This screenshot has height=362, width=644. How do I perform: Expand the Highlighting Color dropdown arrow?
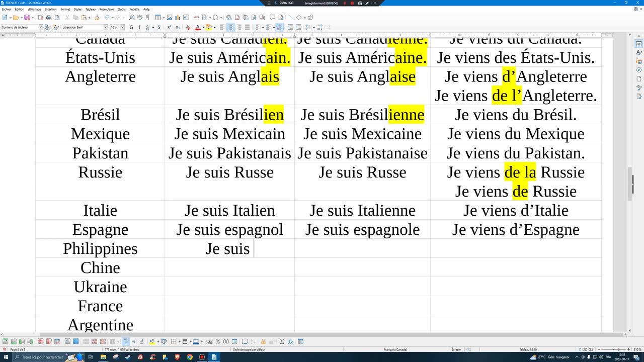click(x=214, y=27)
